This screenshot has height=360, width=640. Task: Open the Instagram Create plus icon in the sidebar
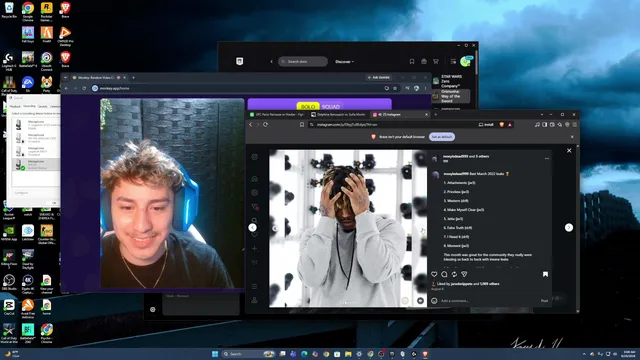(x=254, y=248)
